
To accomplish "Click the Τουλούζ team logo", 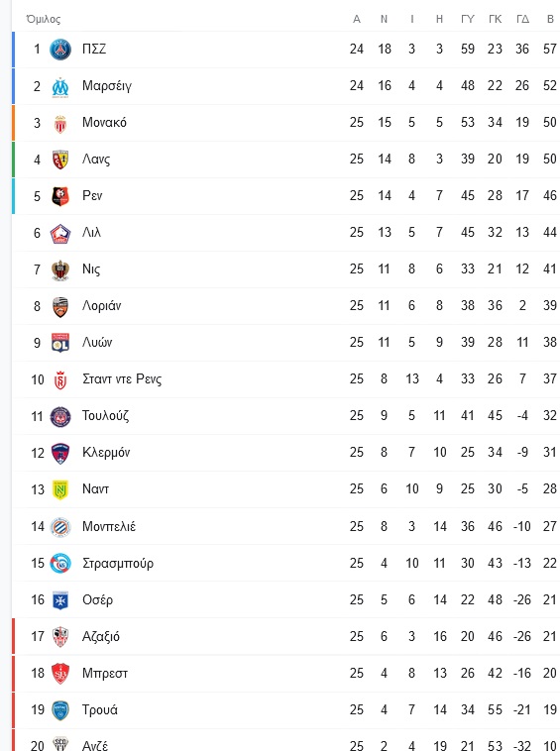I will 60,416.
